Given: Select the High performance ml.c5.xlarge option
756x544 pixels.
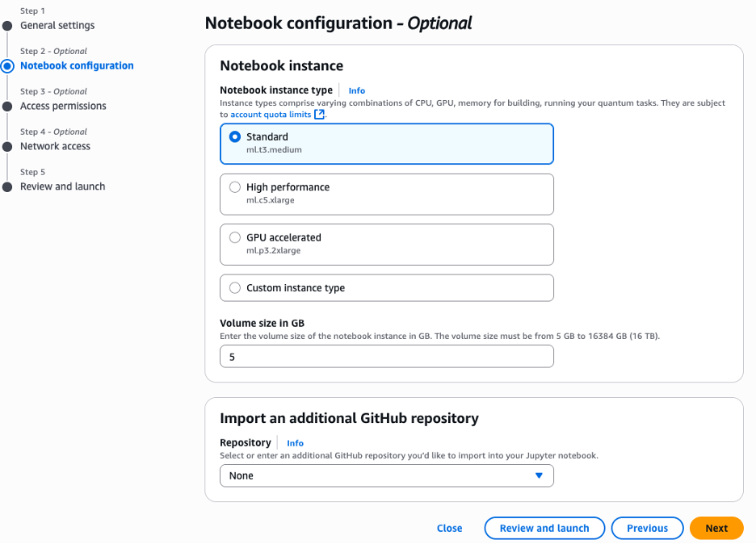Looking at the screenshot, I should pos(235,187).
